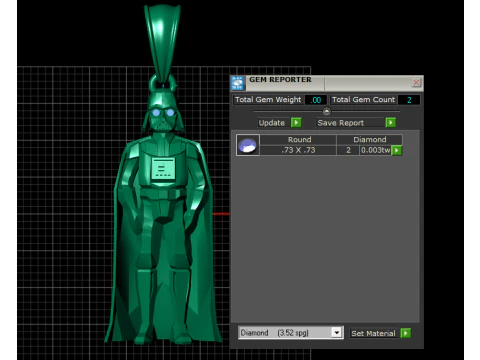This screenshot has height=360, width=480.
Task: Select the round gem thumbnail
Action: click(x=248, y=145)
